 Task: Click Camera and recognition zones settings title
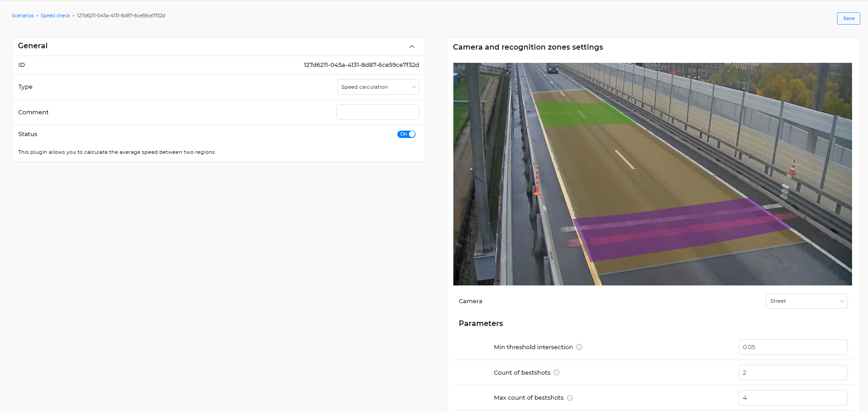point(528,47)
